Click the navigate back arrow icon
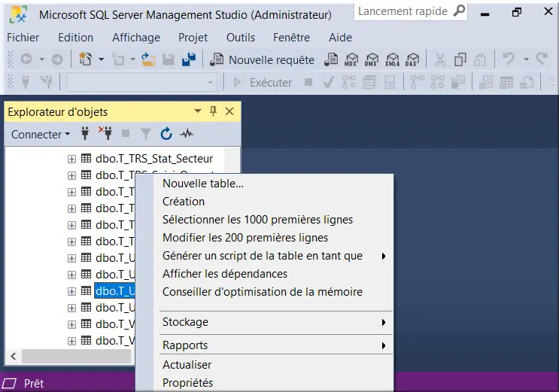This screenshot has width=559, height=392. (26, 59)
